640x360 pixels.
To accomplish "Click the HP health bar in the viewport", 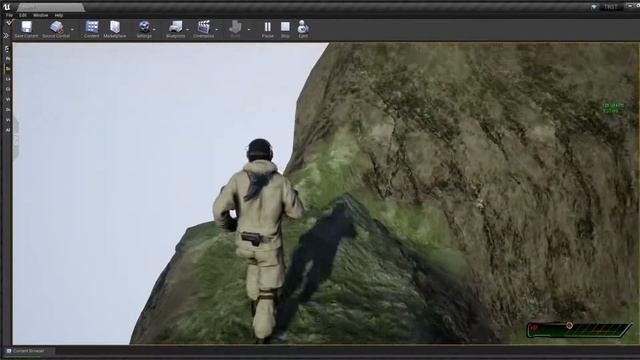I will click(579, 329).
